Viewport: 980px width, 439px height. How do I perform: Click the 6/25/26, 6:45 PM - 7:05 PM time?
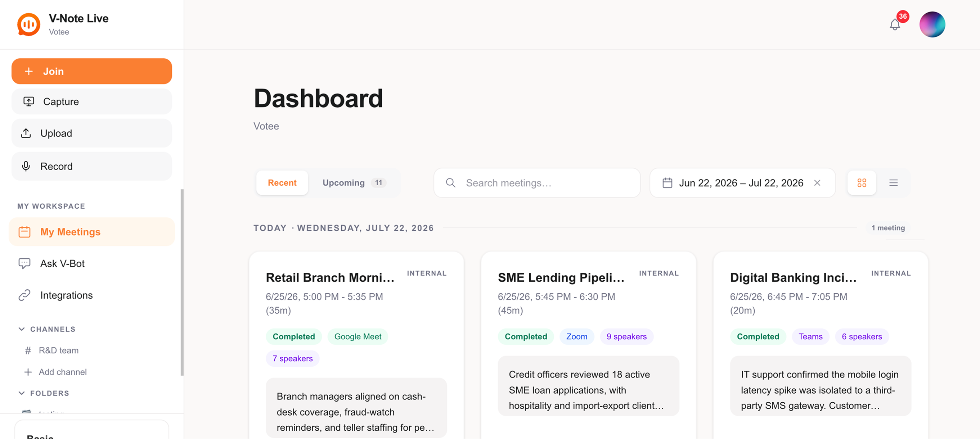click(788, 297)
